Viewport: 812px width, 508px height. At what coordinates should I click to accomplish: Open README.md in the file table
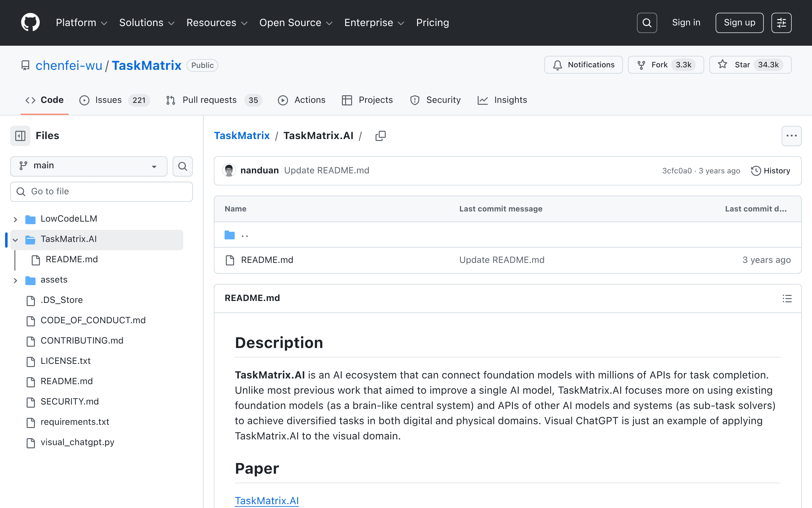[267, 260]
